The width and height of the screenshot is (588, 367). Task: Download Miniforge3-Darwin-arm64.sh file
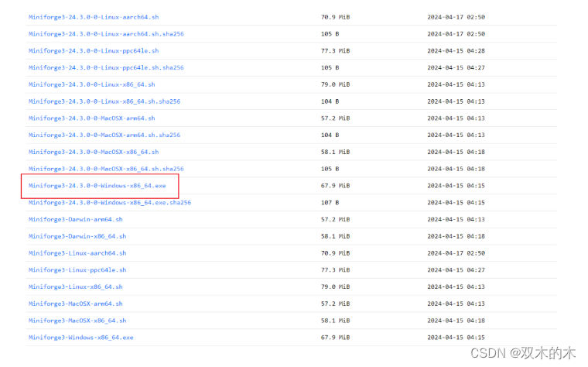point(75,220)
